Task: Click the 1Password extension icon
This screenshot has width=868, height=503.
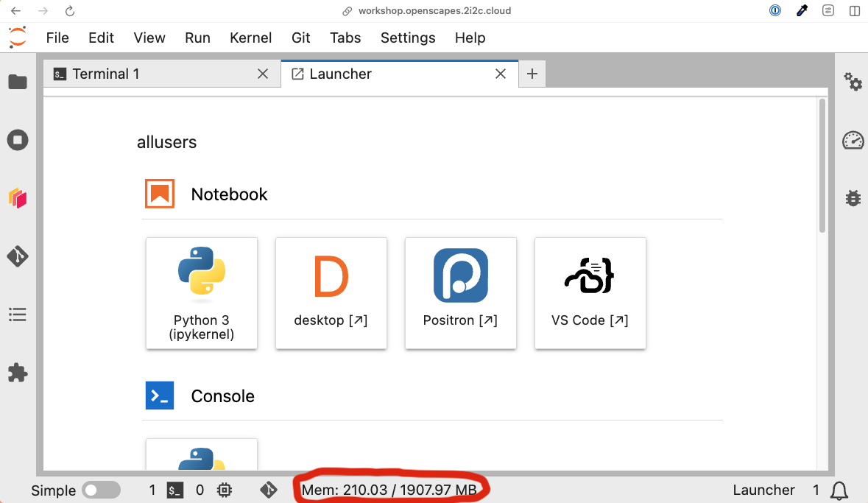Action: [775, 10]
